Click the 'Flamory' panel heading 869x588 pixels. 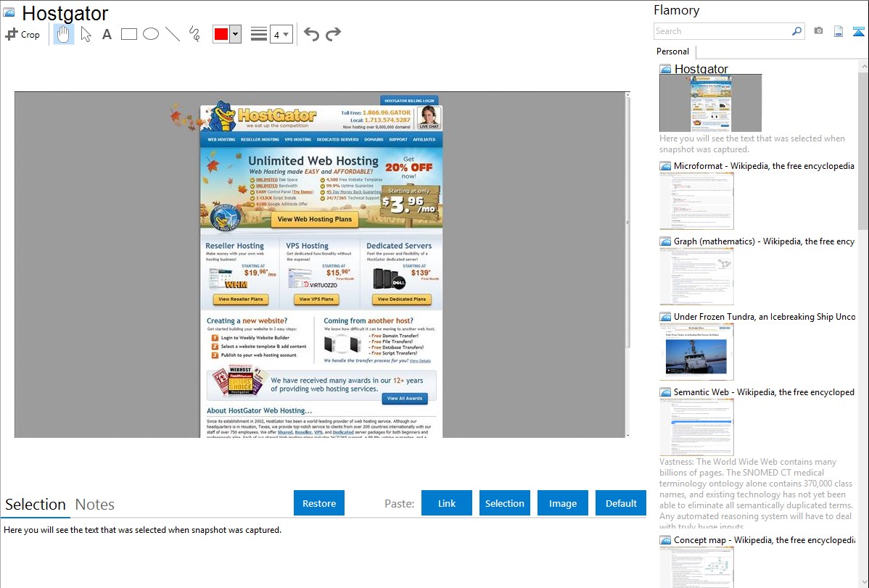tap(676, 11)
